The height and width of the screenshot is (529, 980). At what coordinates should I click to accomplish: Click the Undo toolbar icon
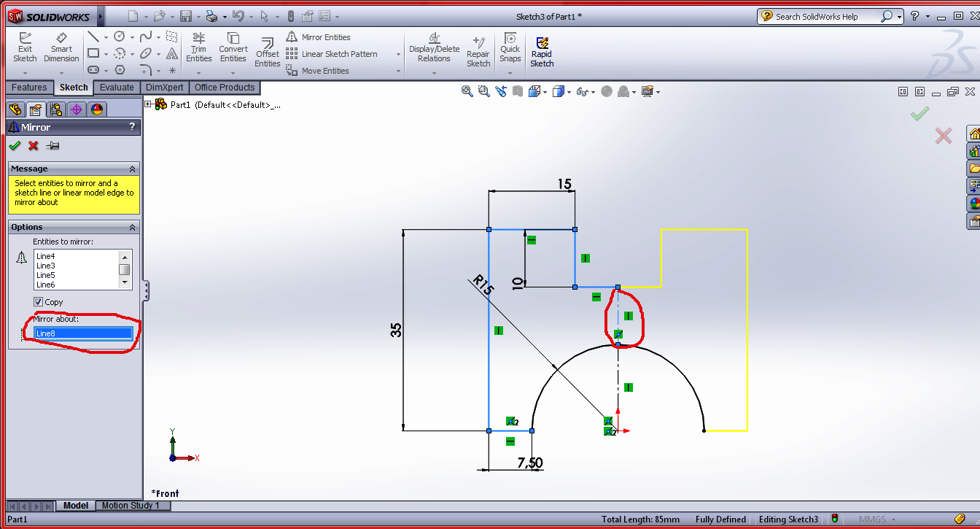tap(238, 16)
